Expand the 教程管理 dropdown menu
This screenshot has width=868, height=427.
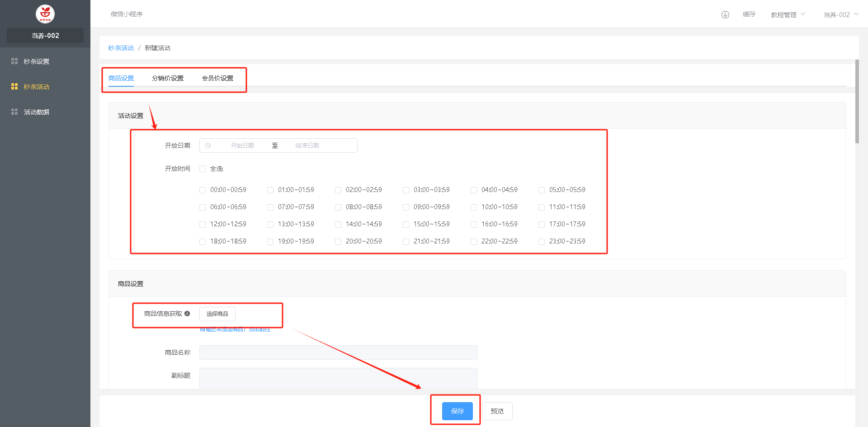(788, 14)
